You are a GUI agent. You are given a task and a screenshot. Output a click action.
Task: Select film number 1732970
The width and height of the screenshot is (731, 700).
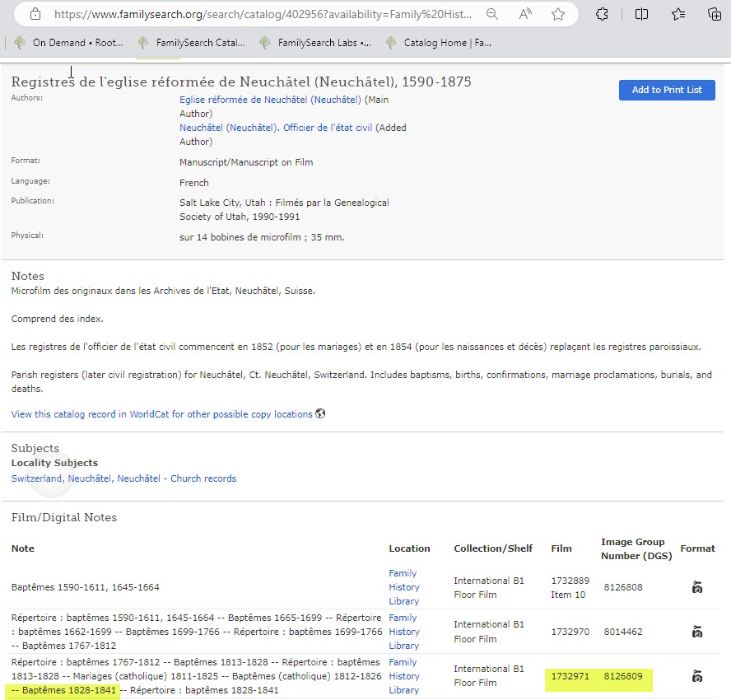(x=570, y=632)
